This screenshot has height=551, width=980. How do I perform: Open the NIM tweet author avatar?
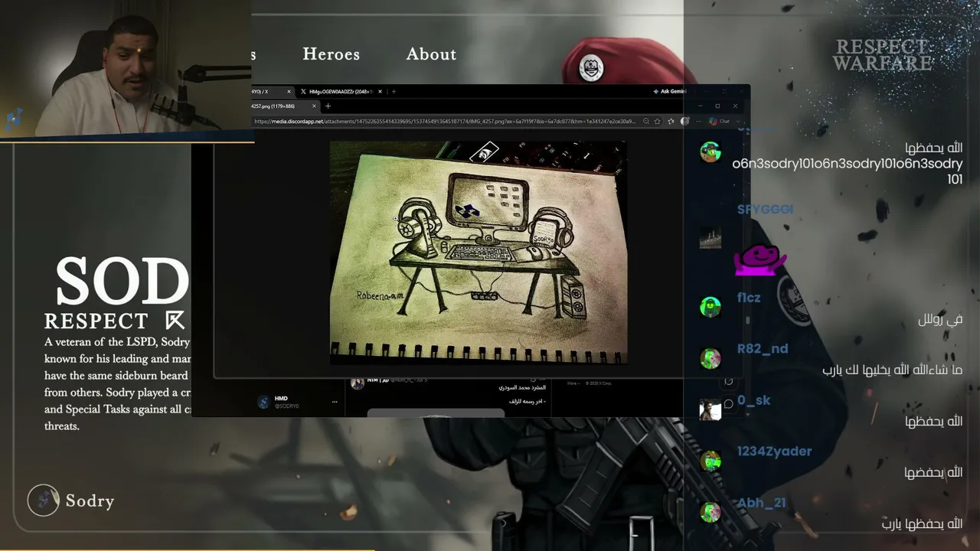358,383
